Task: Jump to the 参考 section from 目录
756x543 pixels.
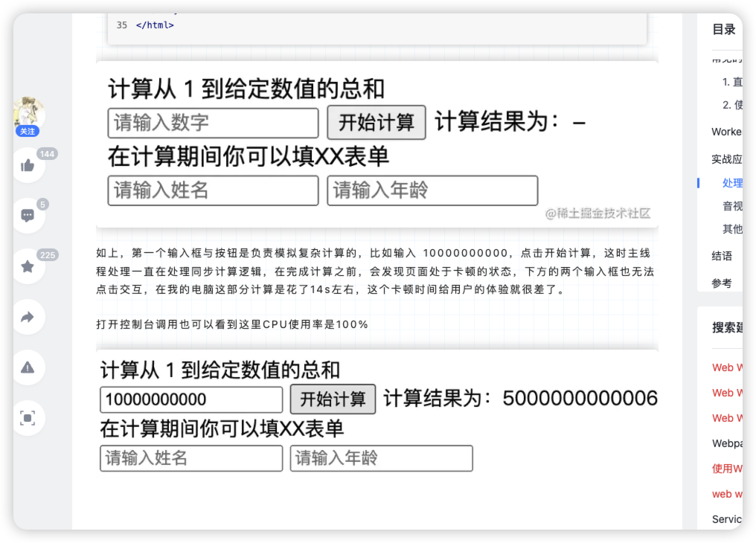Action: coord(720,283)
